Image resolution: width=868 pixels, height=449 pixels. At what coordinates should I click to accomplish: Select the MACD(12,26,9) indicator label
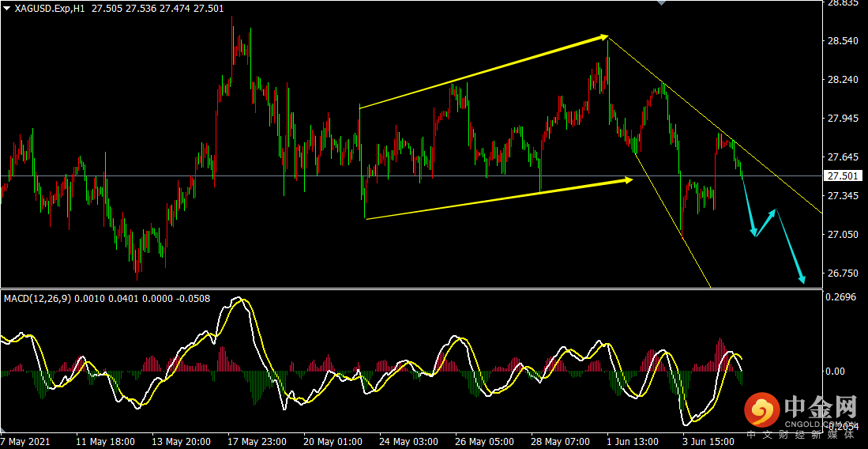click(38, 299)
